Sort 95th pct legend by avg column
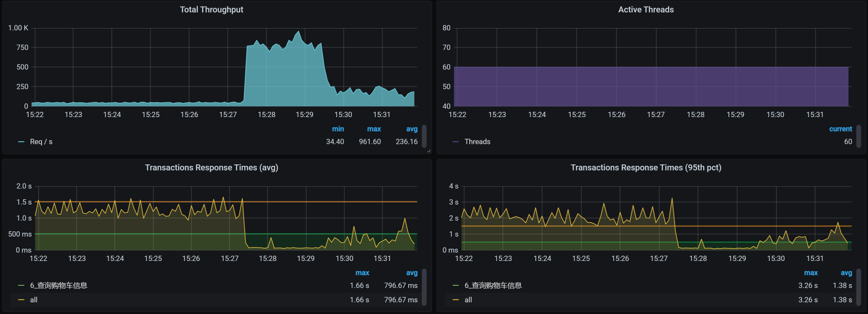 846,273
